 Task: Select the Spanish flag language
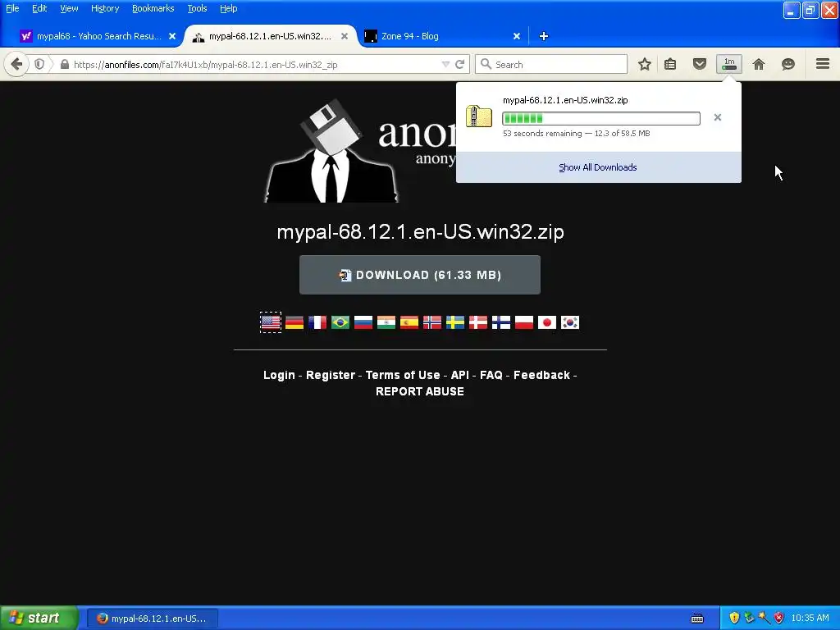(409, 322)
